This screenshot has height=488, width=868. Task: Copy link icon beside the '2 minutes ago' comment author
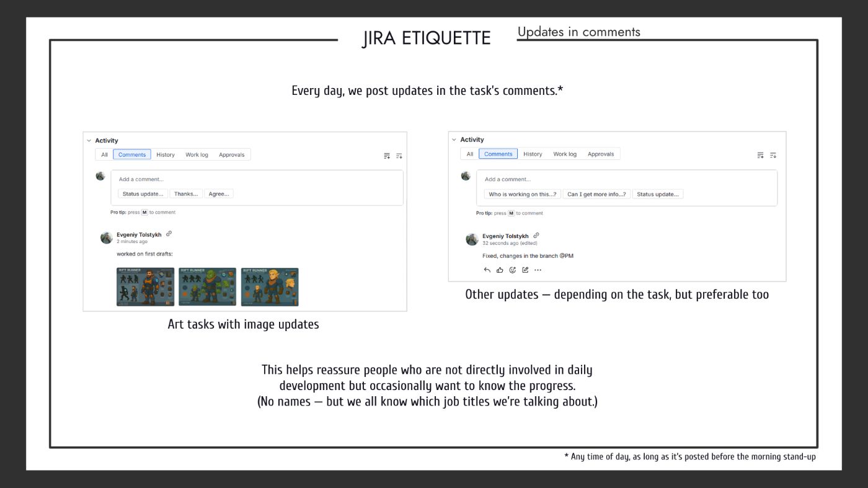tap(169, 234)
